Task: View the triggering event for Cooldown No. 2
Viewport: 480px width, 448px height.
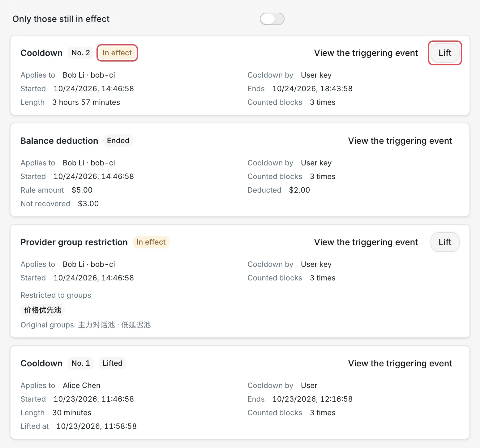Action: tap(366, 53)
